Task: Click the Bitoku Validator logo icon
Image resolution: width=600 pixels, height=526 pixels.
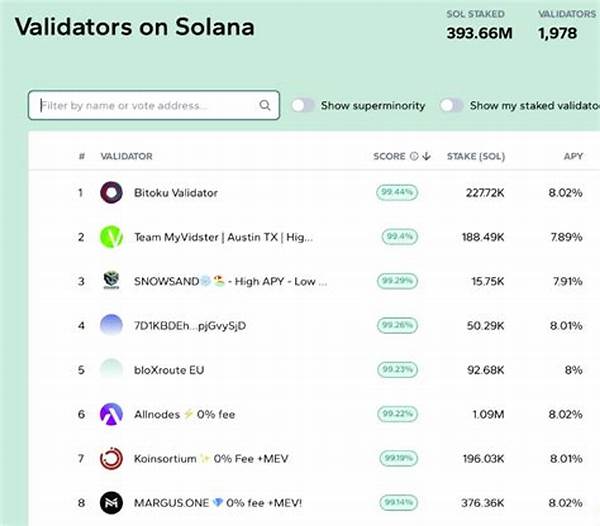Action: tap(111, 192)
